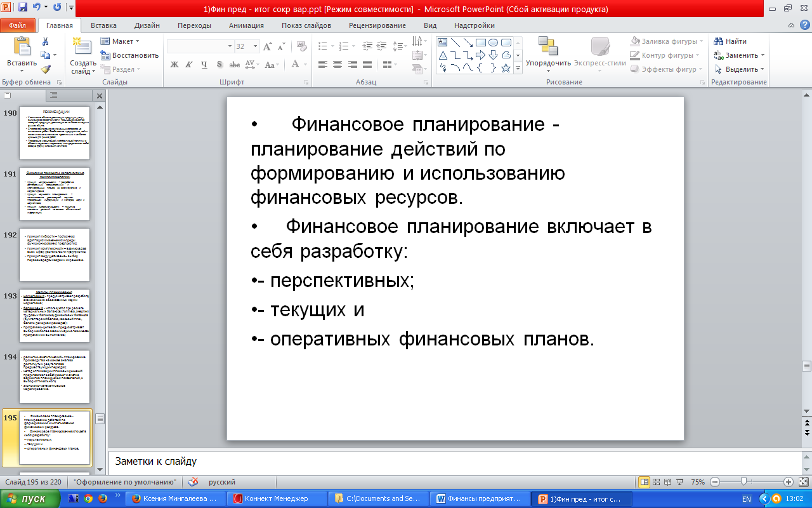Click the Undo arrow in quick access
The width and height of the screenshot is (812, 508).
coord(38,8)
